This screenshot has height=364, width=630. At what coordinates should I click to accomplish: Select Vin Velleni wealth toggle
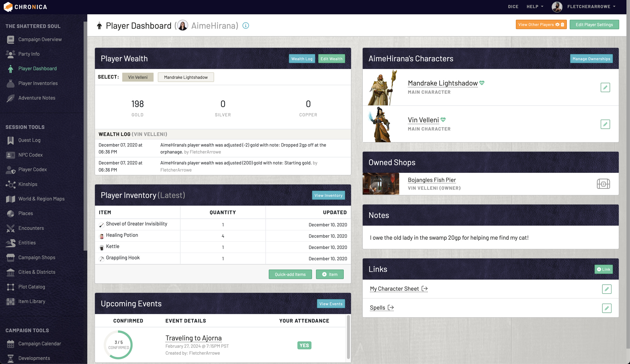pos(138,77)
